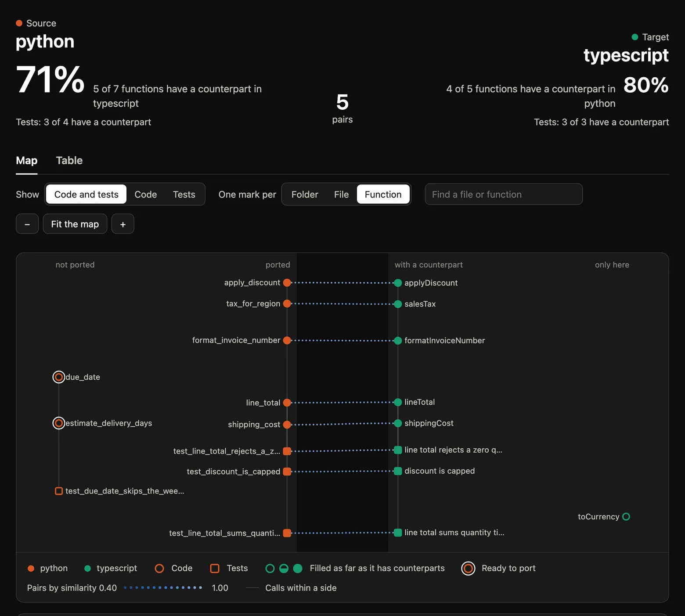
Task: Click the test_discount_is_capped label
Action: pos(233,472)
